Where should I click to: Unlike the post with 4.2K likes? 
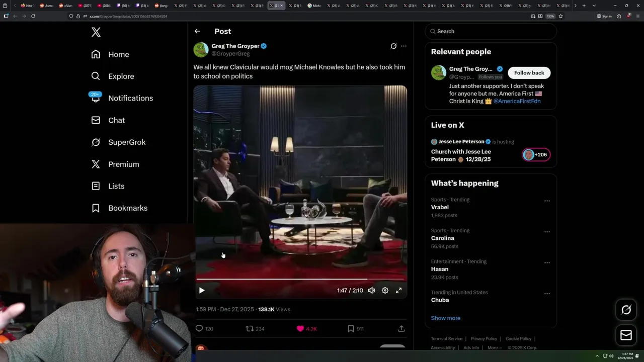306,328
